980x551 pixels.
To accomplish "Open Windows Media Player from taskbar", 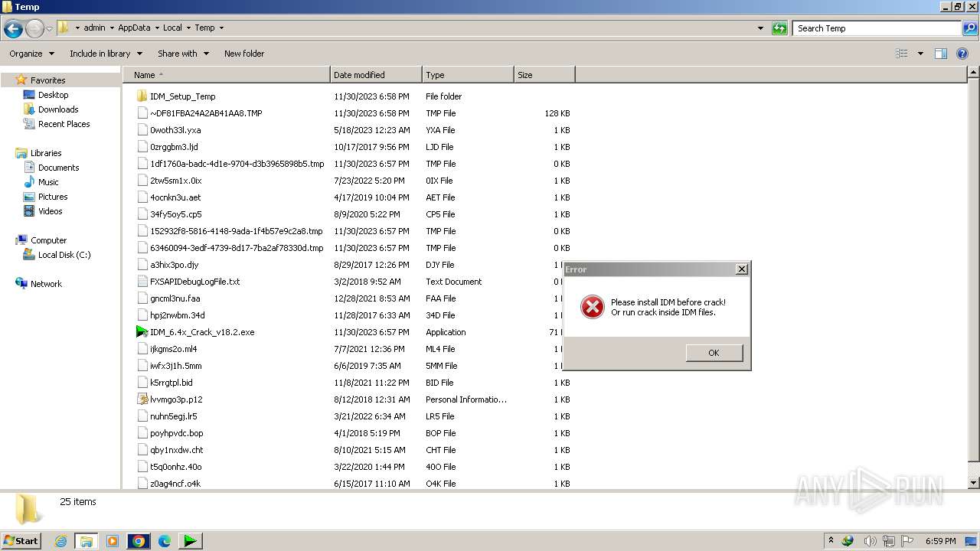I will click(113, 541).
